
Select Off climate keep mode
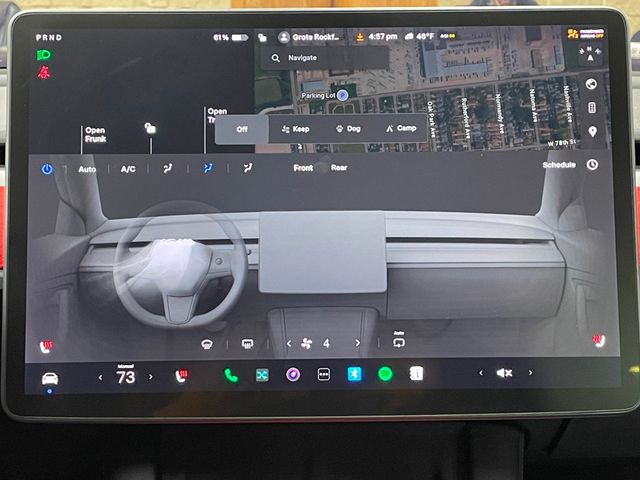(x=242, y=129)
